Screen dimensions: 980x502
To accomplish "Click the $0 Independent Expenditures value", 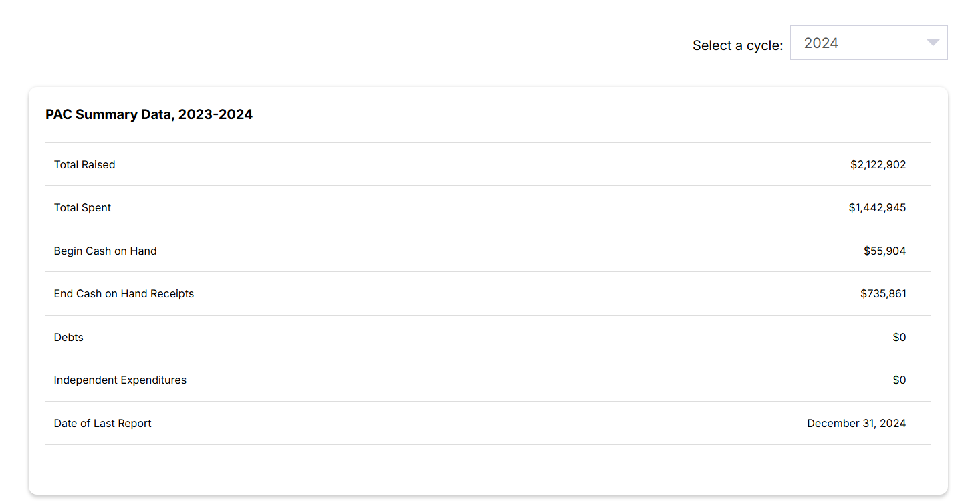I will pyautogui.click(x=899, y=380).
